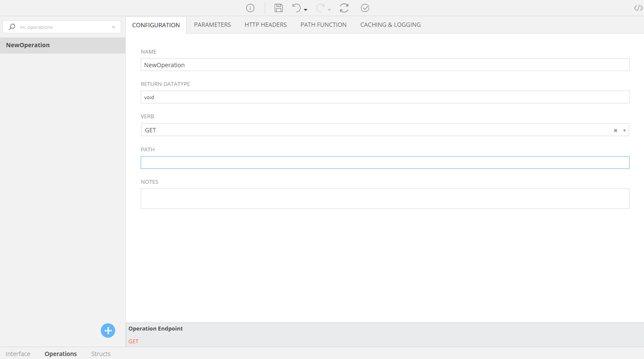Open the code view icon

click(x=638, y=8)
